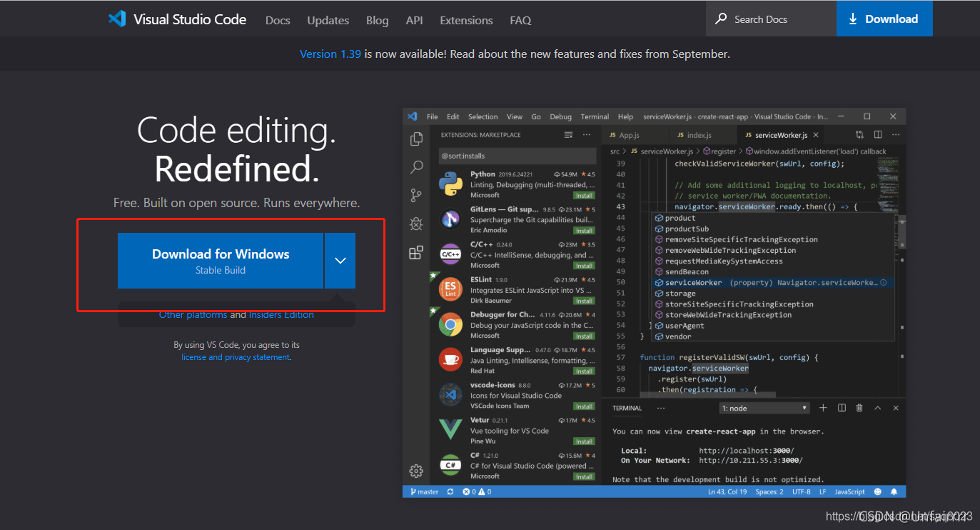Click the vscode-icons extension icon
The image size is (980, 530).
[x=450, y=395]
